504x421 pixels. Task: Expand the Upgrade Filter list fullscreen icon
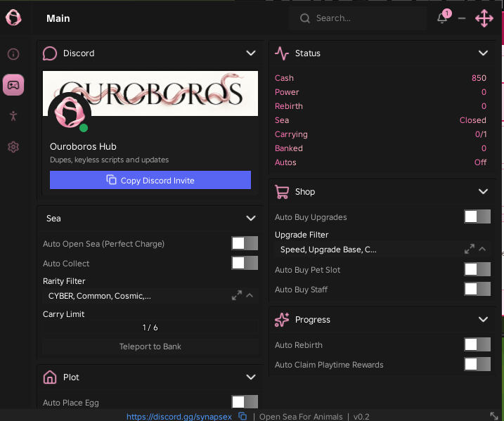pyautogui.click(x=470, y=249)
